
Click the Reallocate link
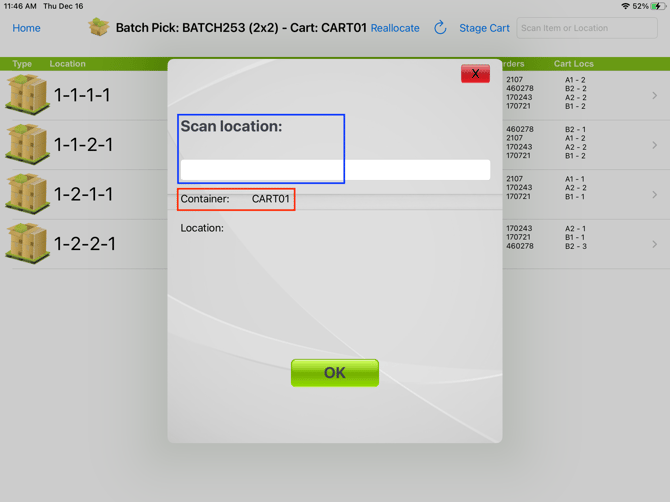395,28
